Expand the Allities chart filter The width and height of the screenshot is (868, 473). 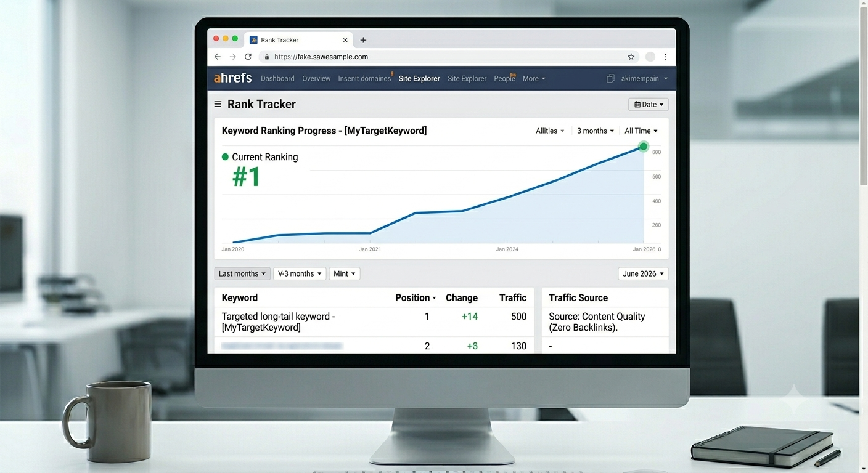click(550, 131)
